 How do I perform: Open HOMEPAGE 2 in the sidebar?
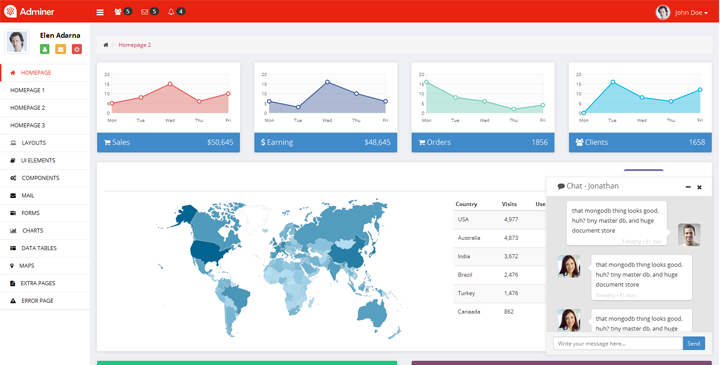[45, 107]
